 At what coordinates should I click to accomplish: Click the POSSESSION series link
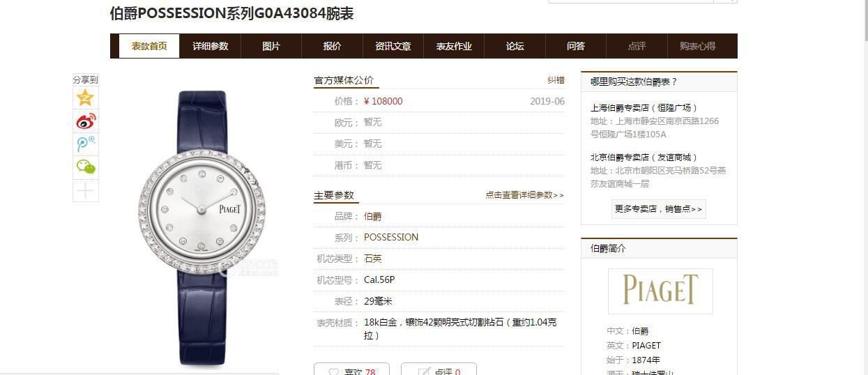tap(391, 237)
